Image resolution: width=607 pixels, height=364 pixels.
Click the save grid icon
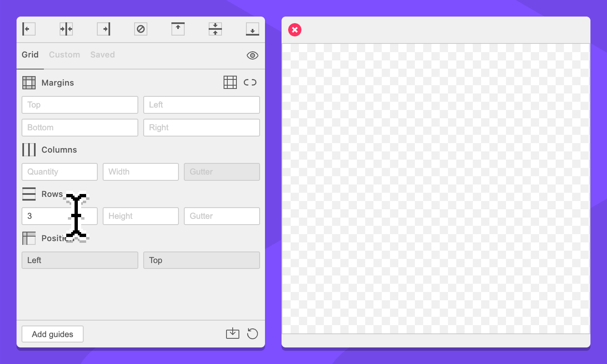point(233,333)
